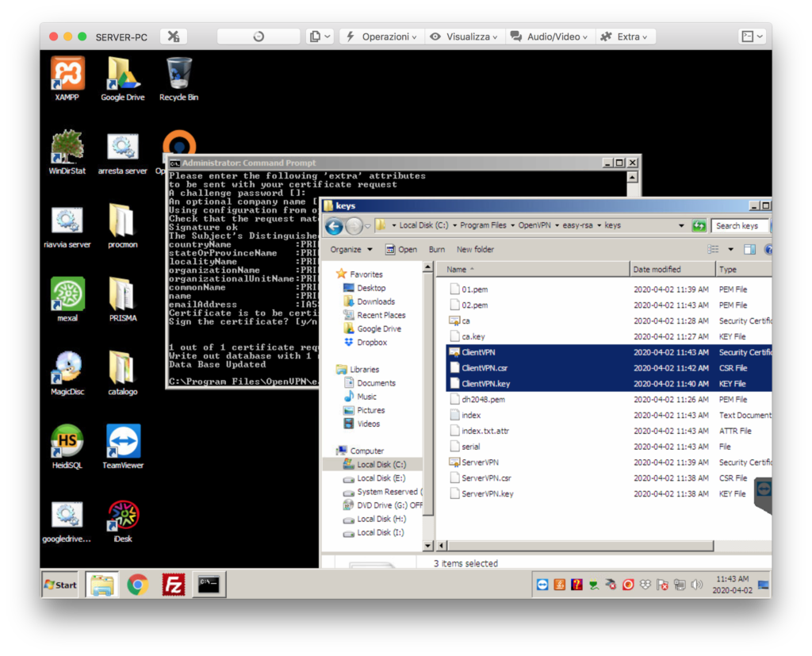Sort files by Date modified column
Viewport: 812px width, 656px height.
[672, 270]
